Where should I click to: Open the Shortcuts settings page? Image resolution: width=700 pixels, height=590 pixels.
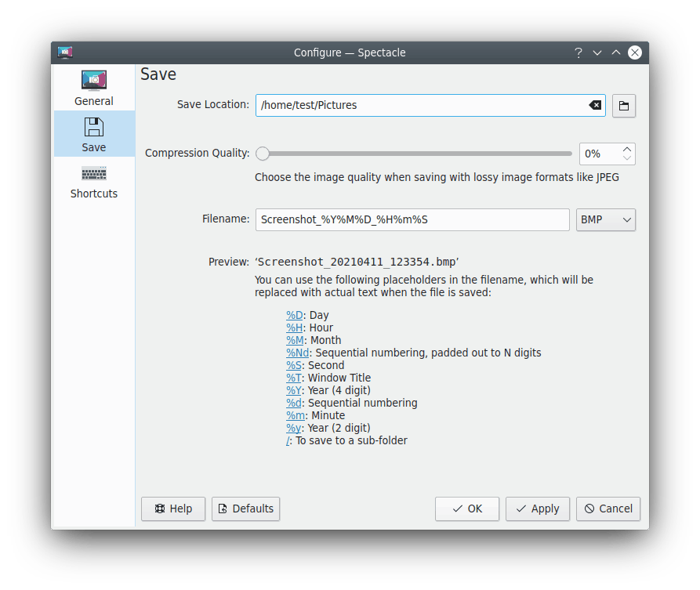click(x=93, y=180)
